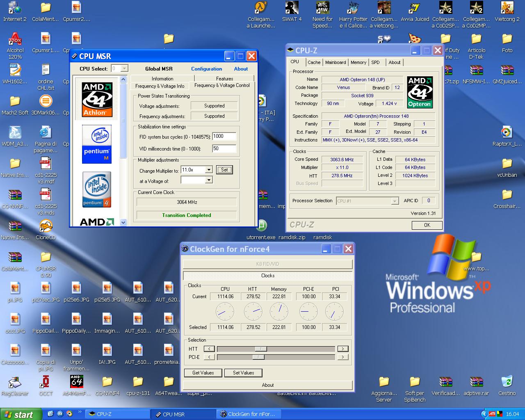Open the Vietcong 2 desktop icon
The image size is (525, 420).
click(x=507, y=12)
